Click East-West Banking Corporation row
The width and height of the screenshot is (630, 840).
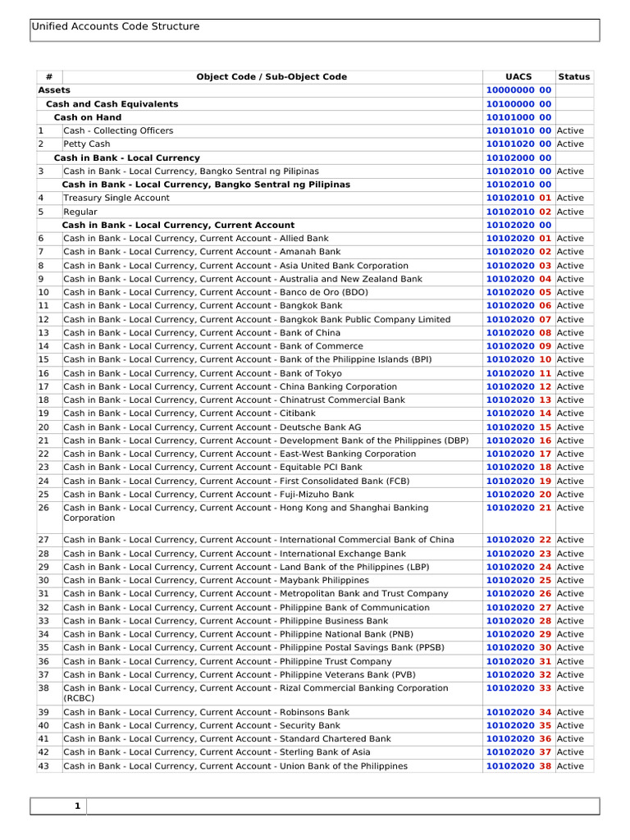pos(315,454)
